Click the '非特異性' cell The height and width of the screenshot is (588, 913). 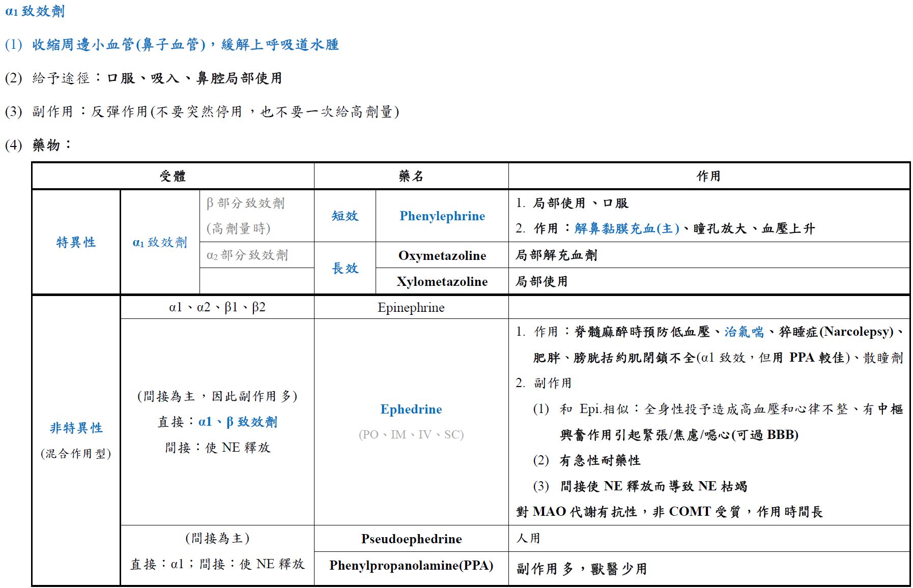76,428
